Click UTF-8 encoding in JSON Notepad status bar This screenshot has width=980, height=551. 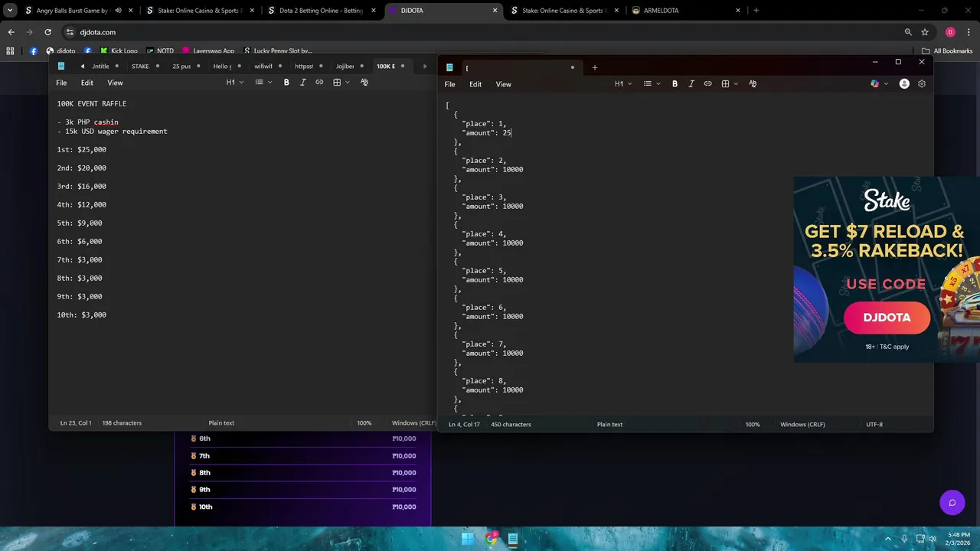(874, 424)
